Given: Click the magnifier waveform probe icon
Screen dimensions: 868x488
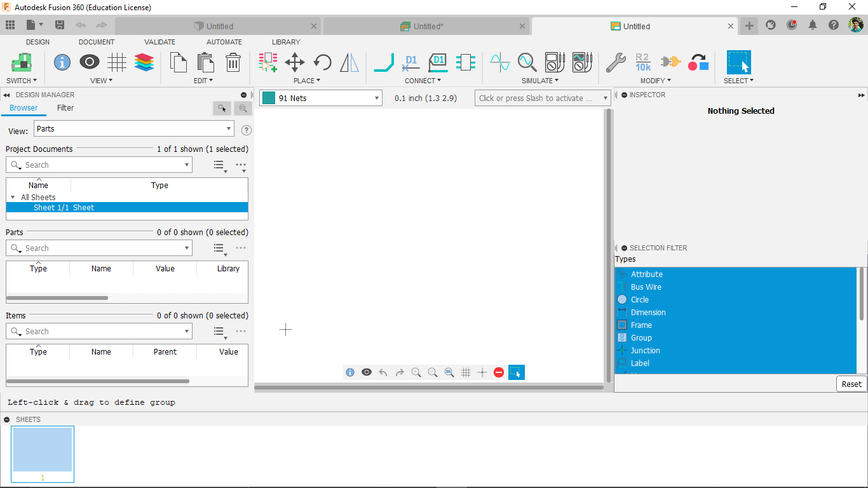Looking at the screenshot, I should coord(527,62).
